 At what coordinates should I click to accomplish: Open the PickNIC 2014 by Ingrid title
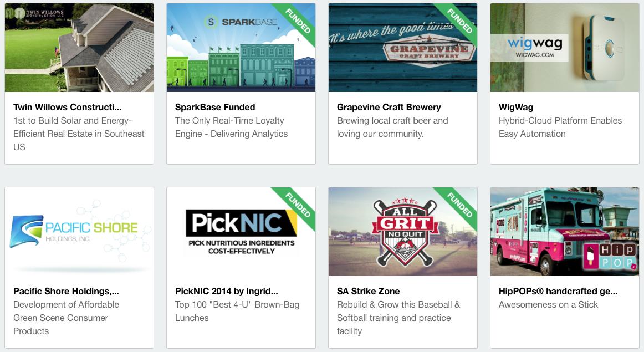point(227,291)
